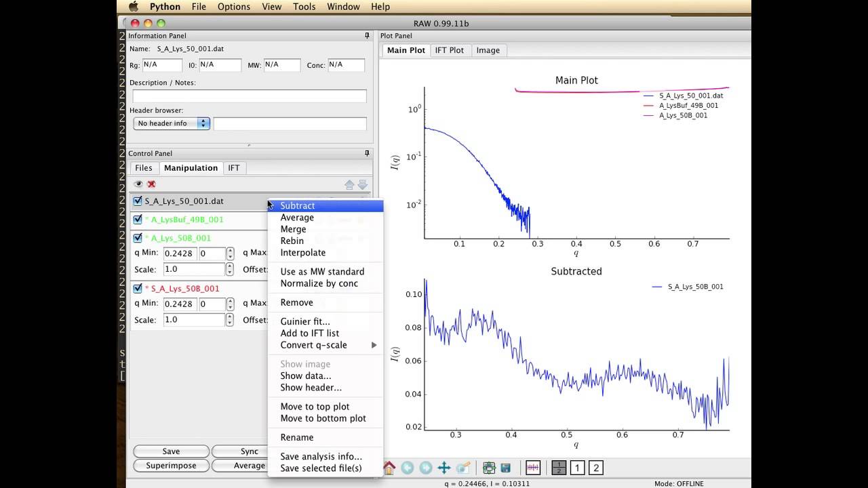
Task: Click the save figure floppy disk icon
Action: 506,468
